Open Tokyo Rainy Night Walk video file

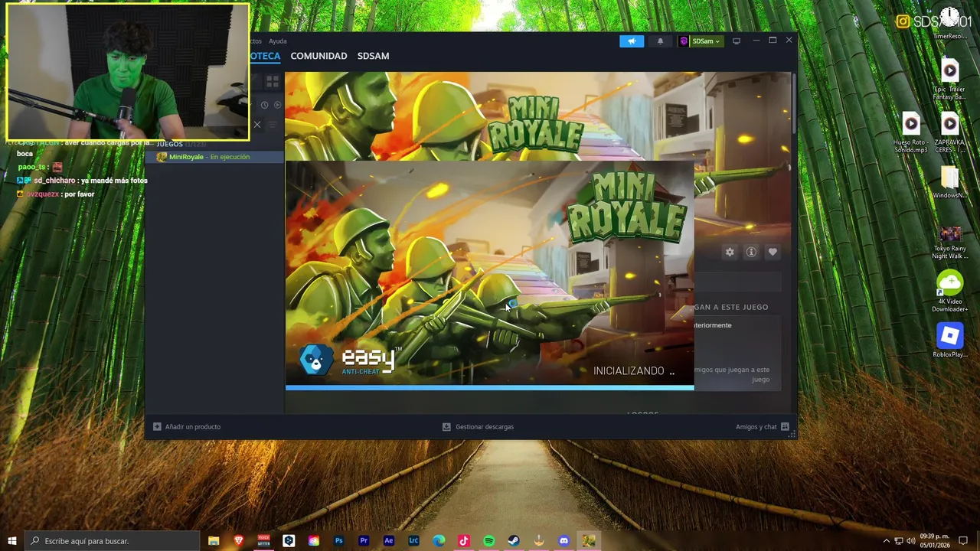949,243
